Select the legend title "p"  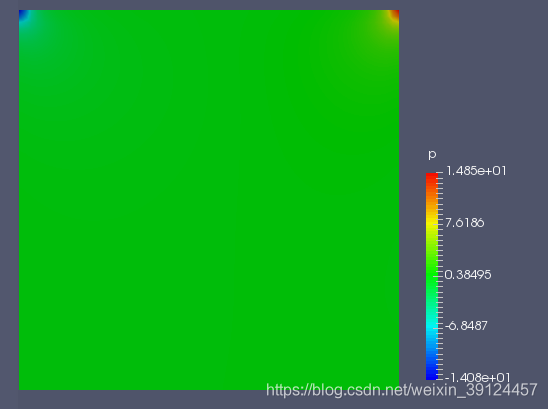click(x=432, y=154)
